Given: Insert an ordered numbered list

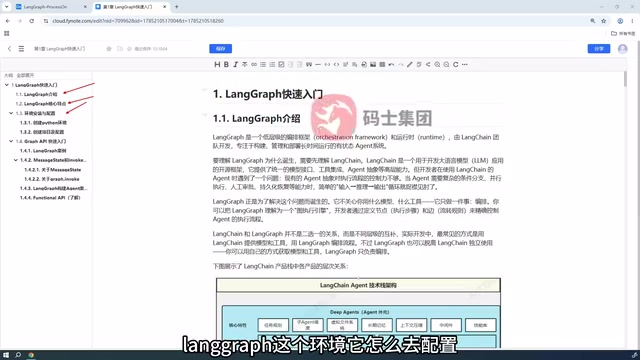Looking at the screenshot, I should pos(272,64).
